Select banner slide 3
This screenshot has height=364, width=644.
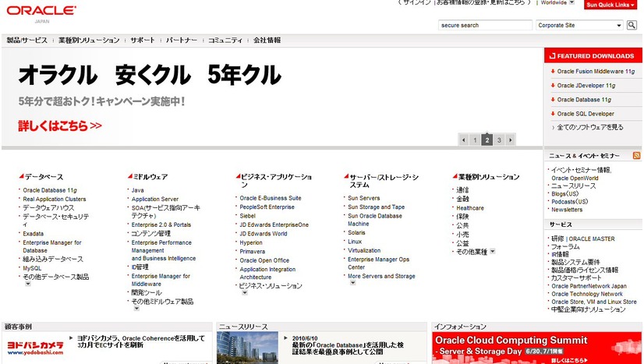[499, 140]
